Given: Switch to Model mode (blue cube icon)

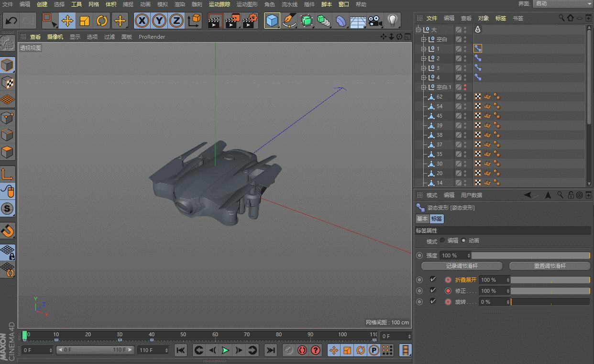Looking at the screenshot, I should coord(272,21).
